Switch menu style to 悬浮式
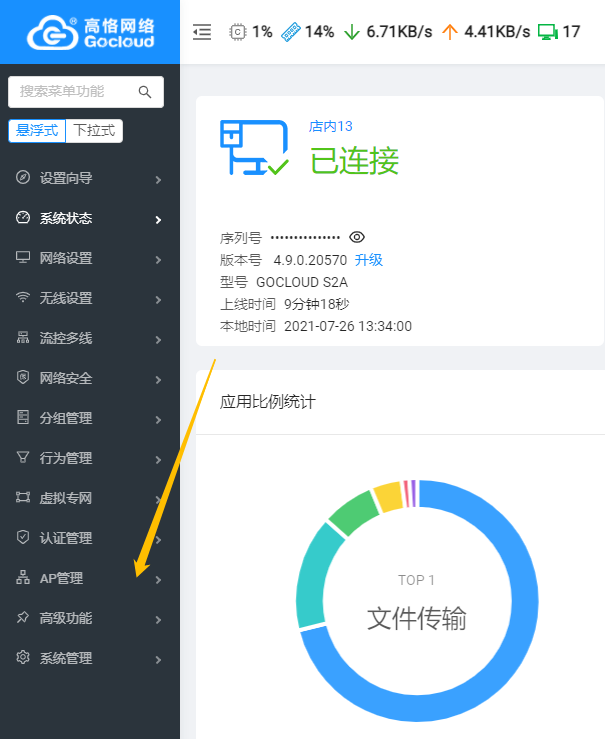This screenshot has width=605, height=739. [x=35, y=131]
